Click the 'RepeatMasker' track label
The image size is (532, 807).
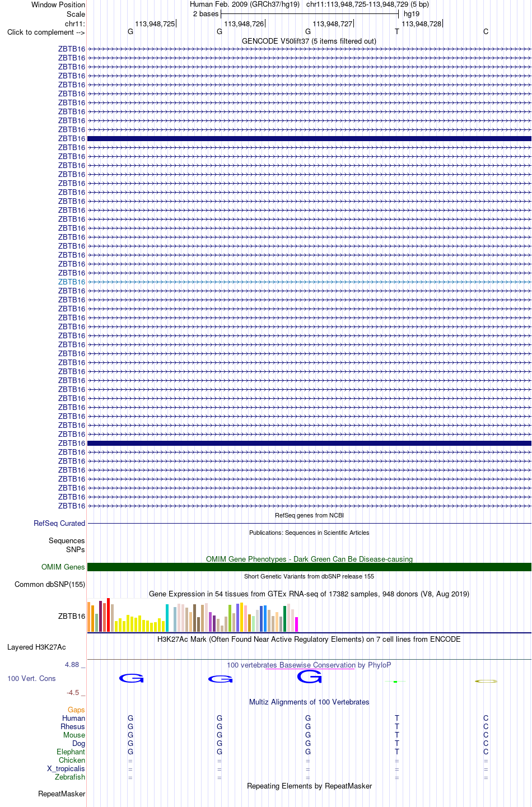coord(62,794)
